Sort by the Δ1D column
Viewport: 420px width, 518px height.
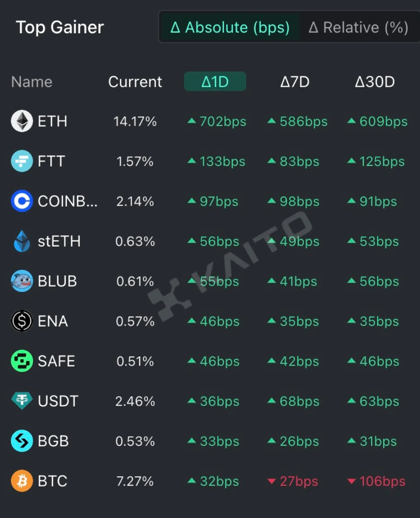pos(215,81)
